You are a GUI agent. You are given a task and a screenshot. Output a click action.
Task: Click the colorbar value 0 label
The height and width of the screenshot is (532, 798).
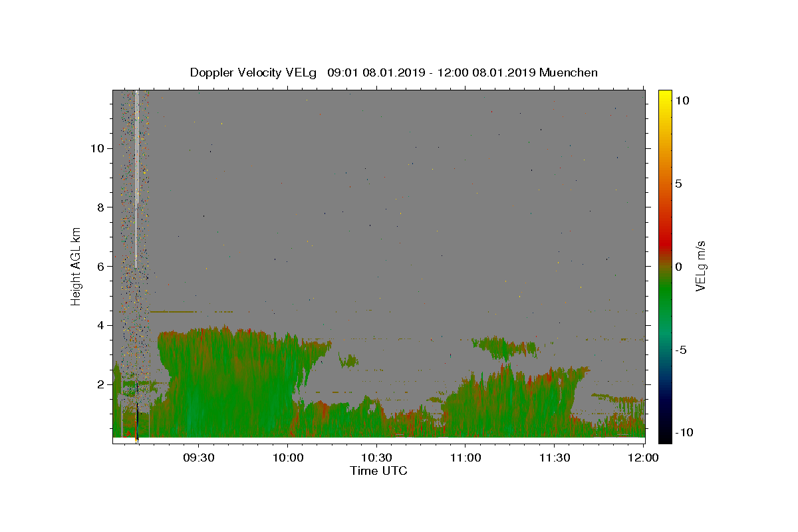[x=678, y=267]
